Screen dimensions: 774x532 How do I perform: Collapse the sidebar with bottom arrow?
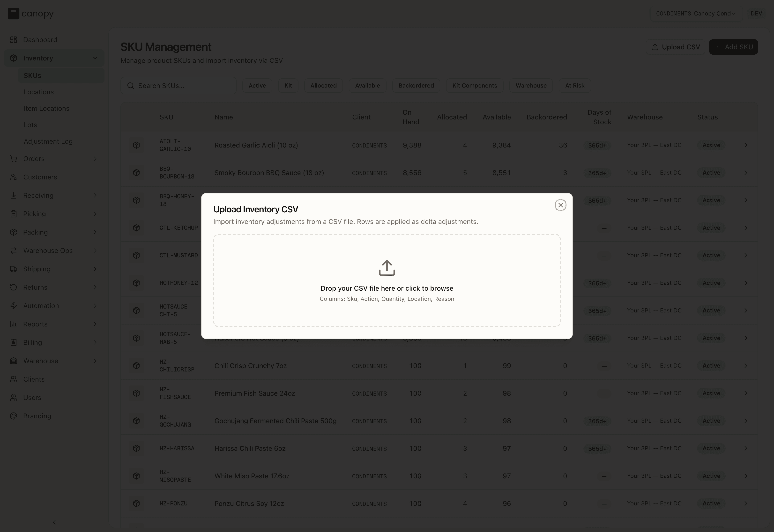(x=54, y=522)
